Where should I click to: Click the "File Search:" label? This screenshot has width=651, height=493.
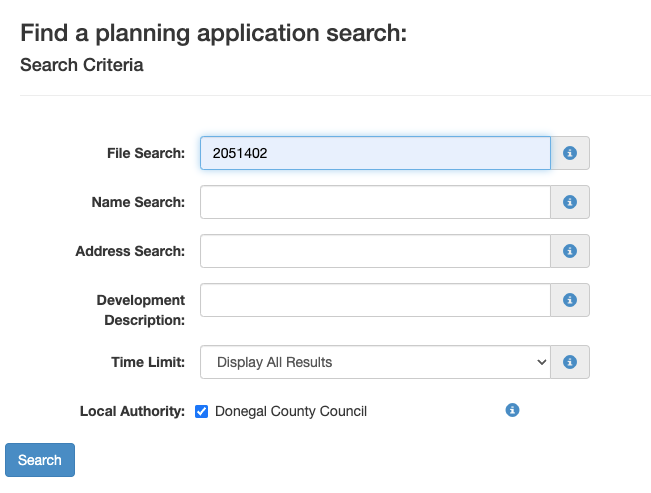[x=146, y=153]
